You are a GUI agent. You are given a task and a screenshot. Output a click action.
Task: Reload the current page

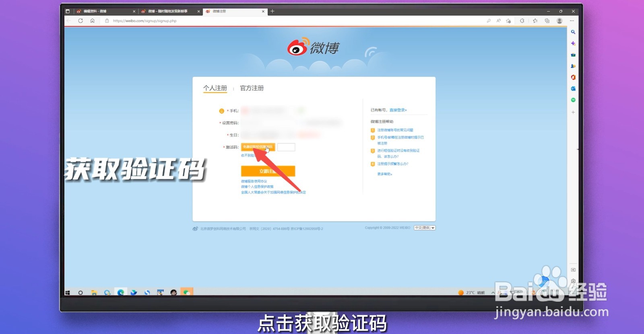click(80, 20)
